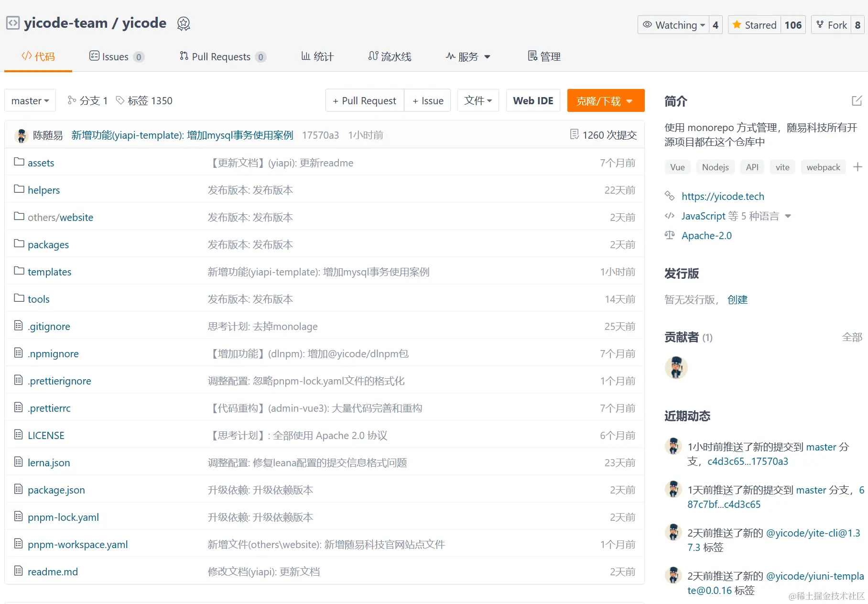
Task: Click the + Issue button
Action: (428, 100)
